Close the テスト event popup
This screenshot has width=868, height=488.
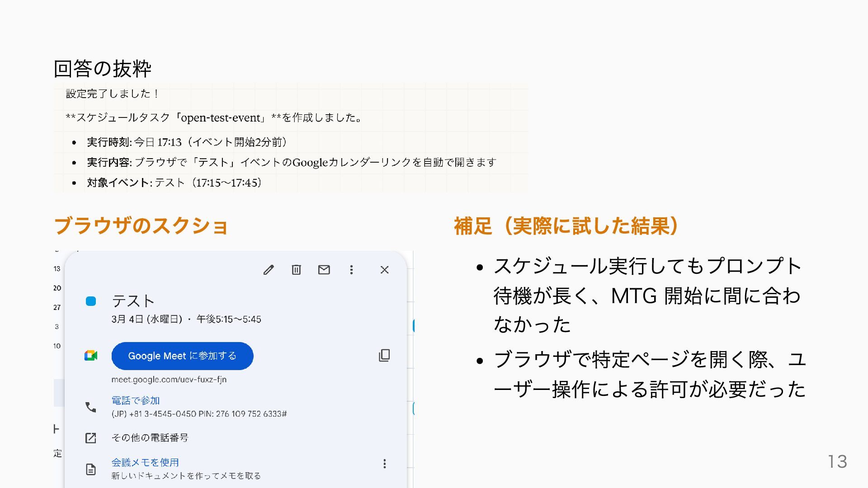[x=384, y=270]
